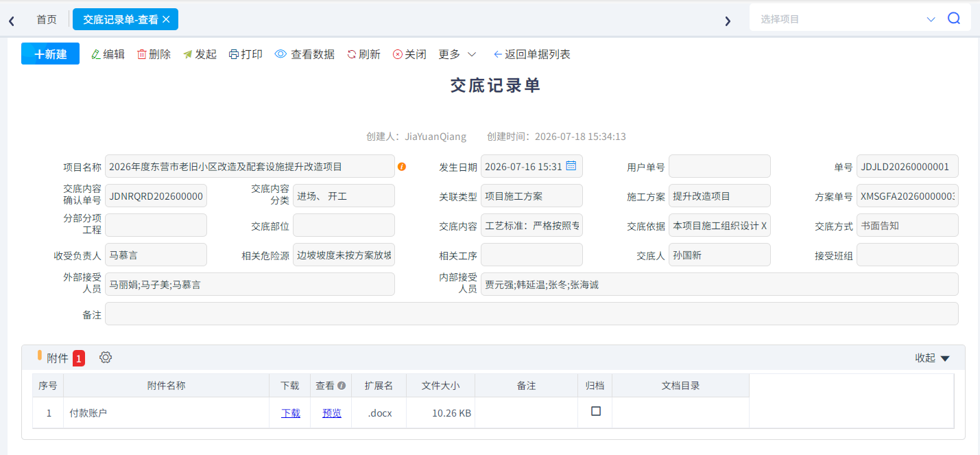This screenshot has width=980, height=455.
Task: Click the search magnifier icon
Action: click(x=954, y=19)
